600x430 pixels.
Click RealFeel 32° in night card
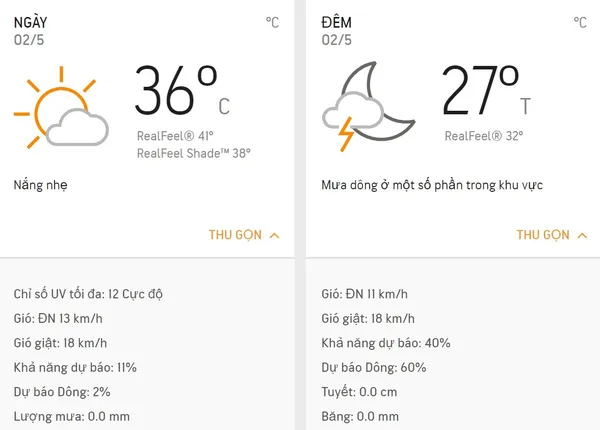[484, 136]
